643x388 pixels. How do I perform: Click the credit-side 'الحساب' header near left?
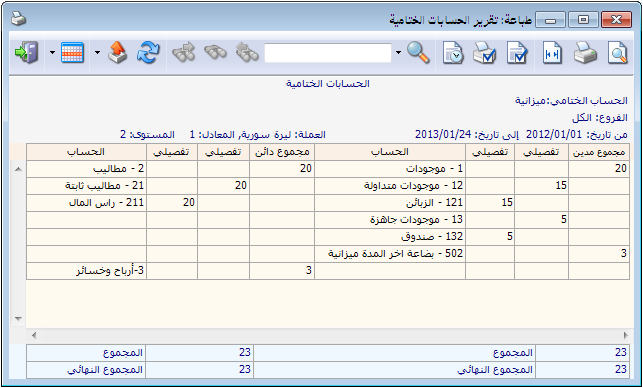87,152
